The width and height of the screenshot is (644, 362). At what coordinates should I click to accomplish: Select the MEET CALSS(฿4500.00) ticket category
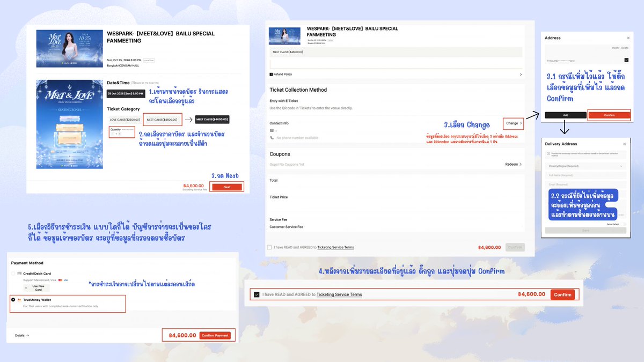pos(163,120)
